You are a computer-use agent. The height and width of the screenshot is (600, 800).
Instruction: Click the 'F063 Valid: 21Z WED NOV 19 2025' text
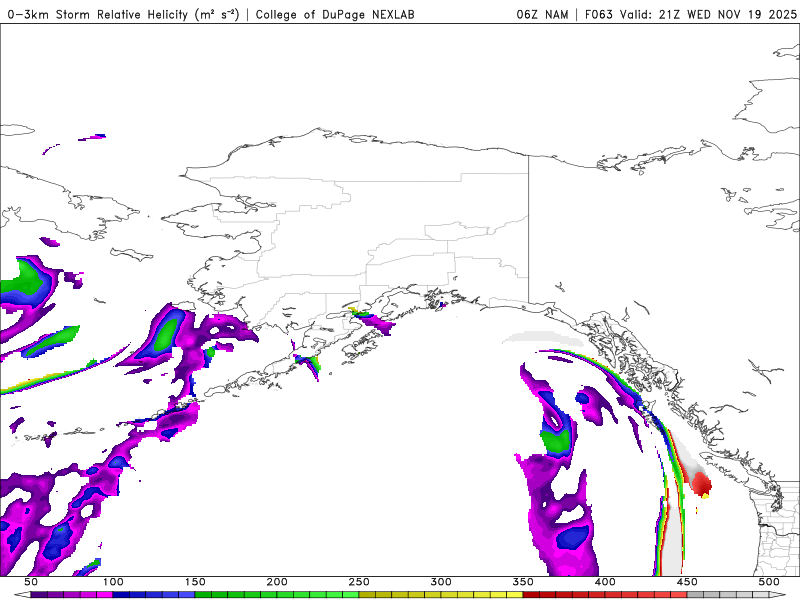(690, 14)
